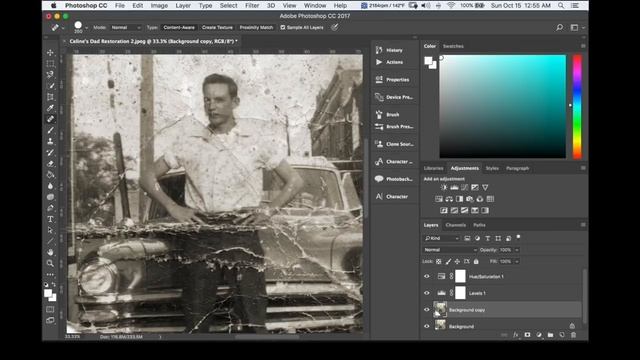Select the Eyedropper tool

pos(50,108)
